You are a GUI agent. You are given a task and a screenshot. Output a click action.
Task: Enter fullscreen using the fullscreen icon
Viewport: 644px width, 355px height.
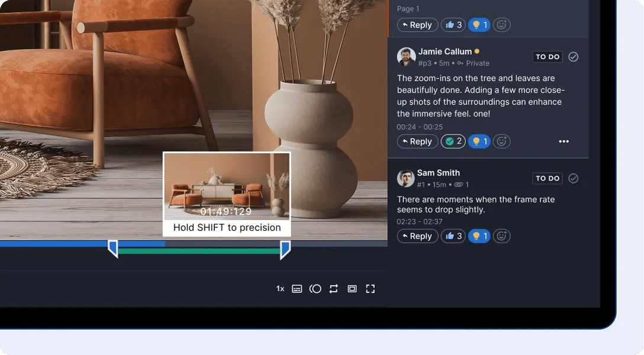click(371, 289)
